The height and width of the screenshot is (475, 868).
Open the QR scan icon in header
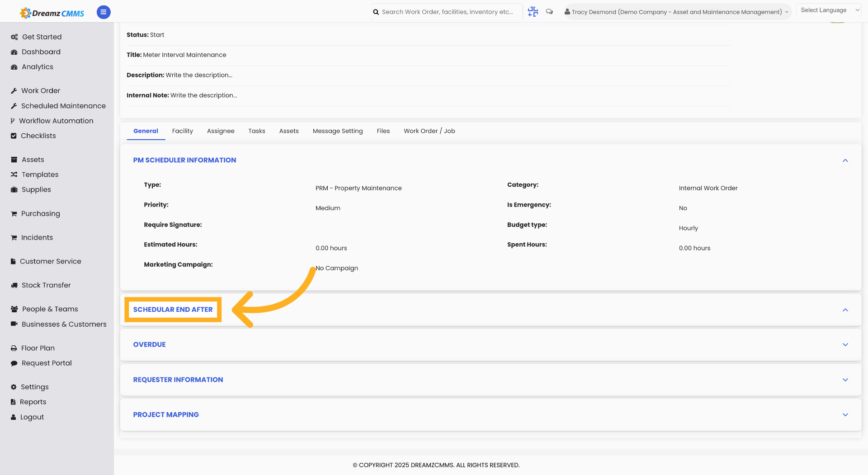pyautogui.click(x=533, y=12)
